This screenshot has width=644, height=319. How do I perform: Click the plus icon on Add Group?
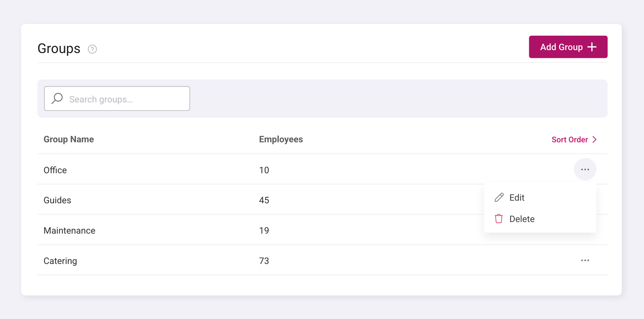tap(592, 47)
